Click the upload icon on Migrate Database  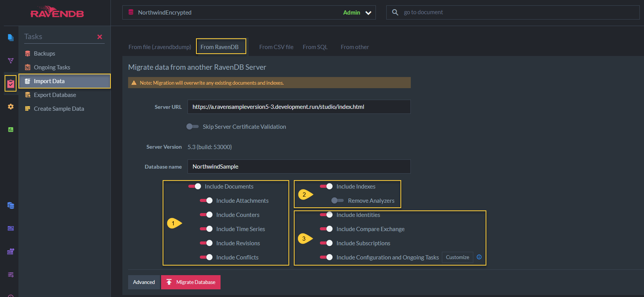click(169, 282)
